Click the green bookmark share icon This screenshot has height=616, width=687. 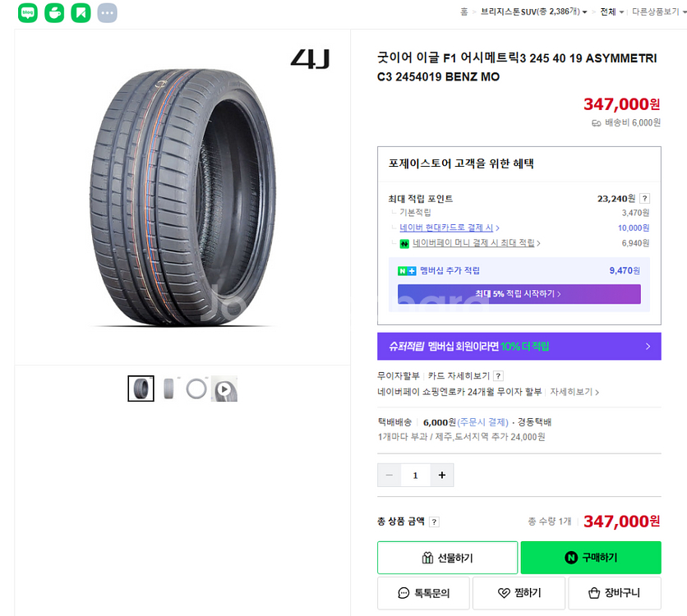(x=81, y=13)
